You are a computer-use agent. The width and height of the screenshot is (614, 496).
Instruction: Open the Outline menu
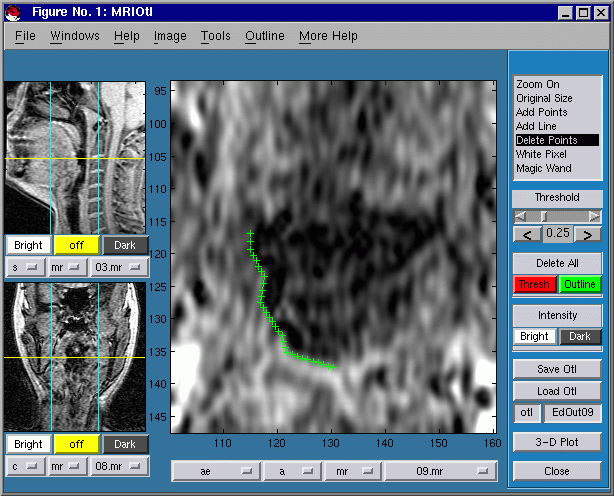(x=265, y=36)
